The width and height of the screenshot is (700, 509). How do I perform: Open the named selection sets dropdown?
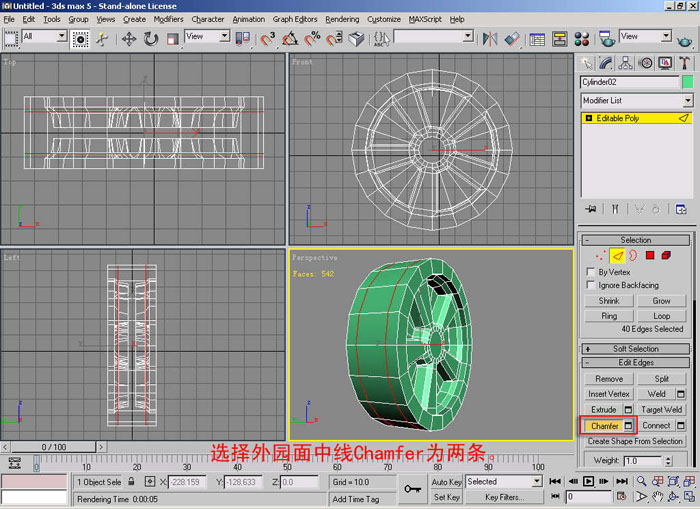coord(433,36)
